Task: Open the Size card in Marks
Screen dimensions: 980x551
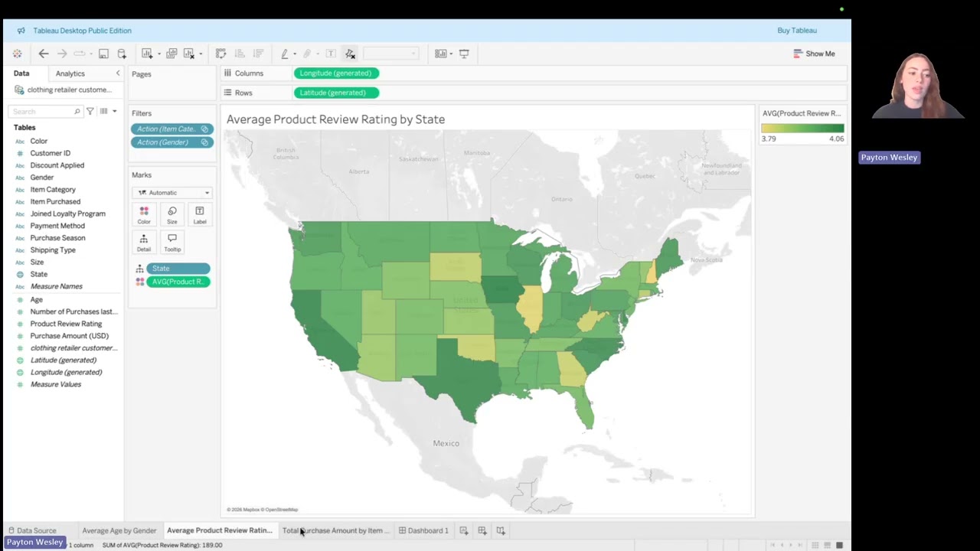Action: 172,215
